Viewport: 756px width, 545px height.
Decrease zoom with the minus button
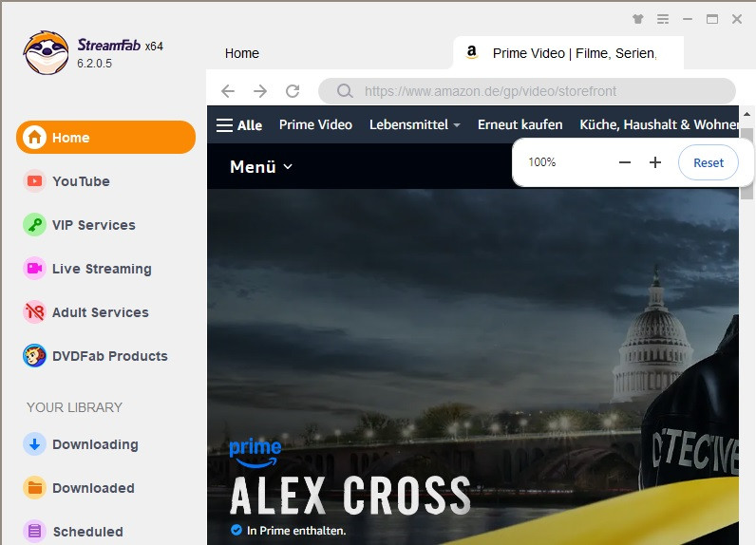[625, 162]
